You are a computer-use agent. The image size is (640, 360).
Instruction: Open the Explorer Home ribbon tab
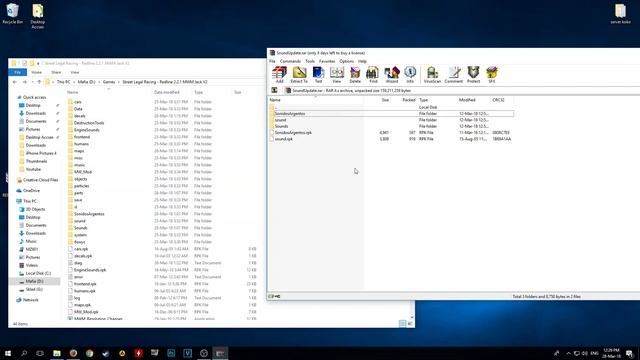(36, 72)
